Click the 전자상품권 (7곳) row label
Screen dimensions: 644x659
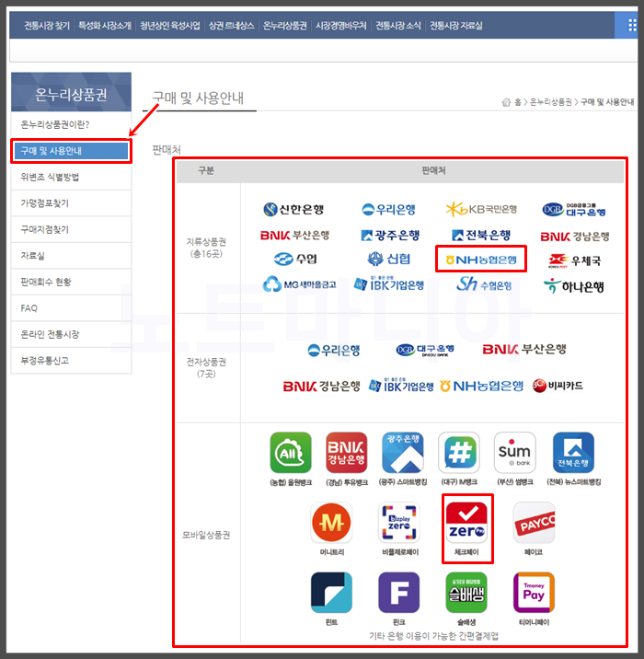point(206,368)
